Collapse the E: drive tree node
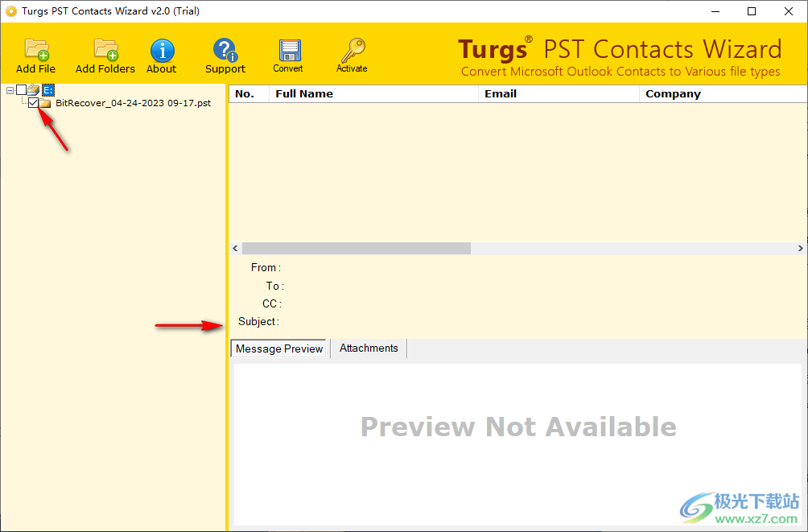808x532 pixels. [x=10, y=90]
